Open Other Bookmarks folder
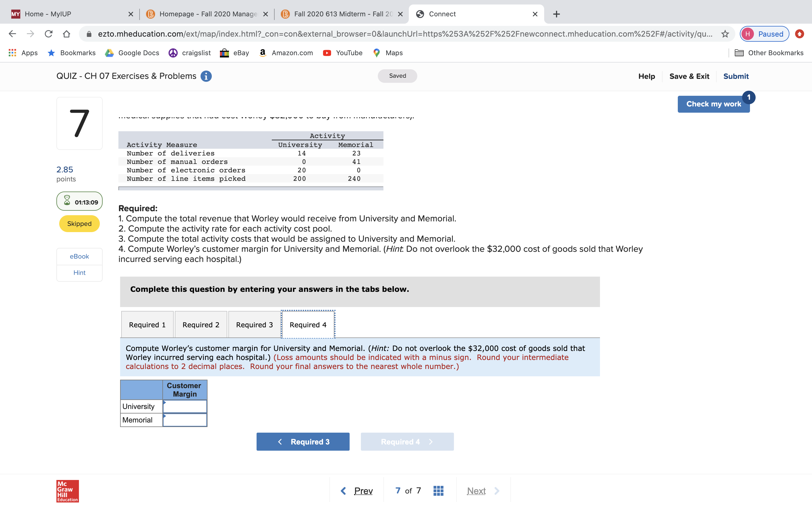Image resolution: width=812 pixels, height=507 pixels. (x=769, y=53)
